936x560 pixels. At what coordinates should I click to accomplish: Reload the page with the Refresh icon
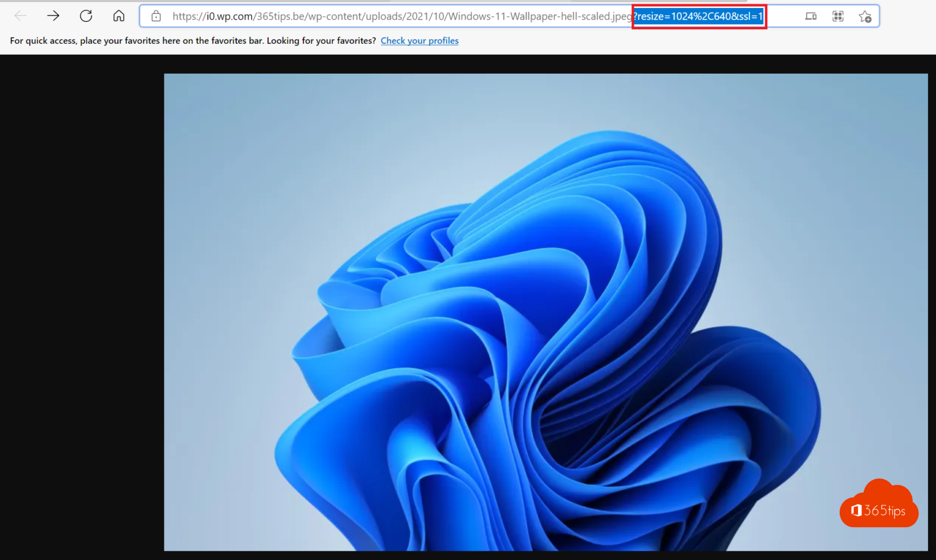pyautogui.click(x=86, y=16)
